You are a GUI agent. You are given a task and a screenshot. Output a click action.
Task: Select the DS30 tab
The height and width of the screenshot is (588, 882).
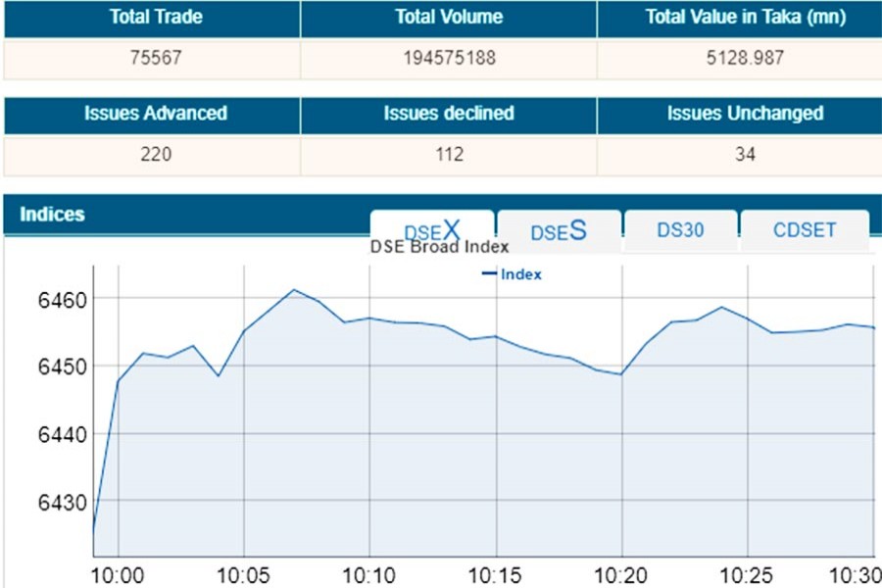(681, 230)
